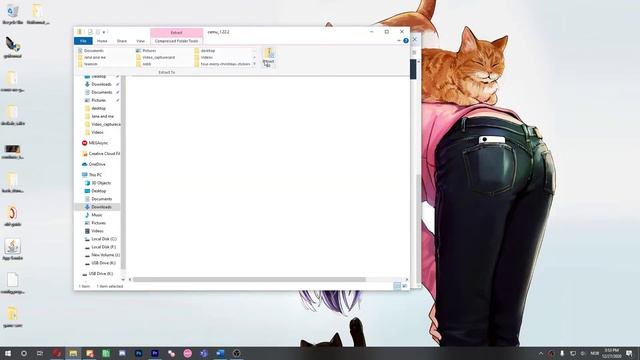Open the Windows Start menu
Image resolution: width=640 pixels, height=360 pixels.
[x=7, y=353]
